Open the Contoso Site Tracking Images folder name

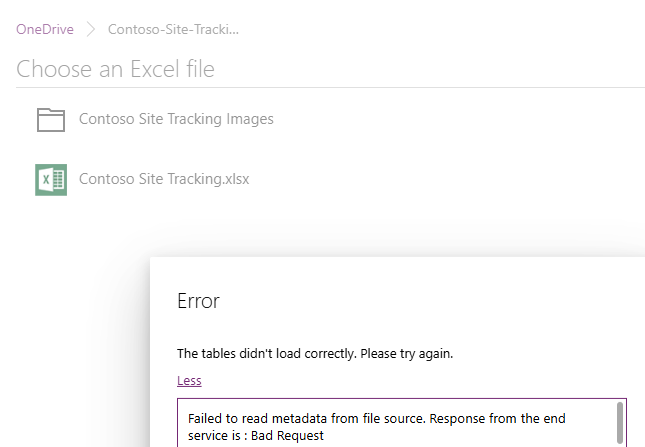coord(176,119)
